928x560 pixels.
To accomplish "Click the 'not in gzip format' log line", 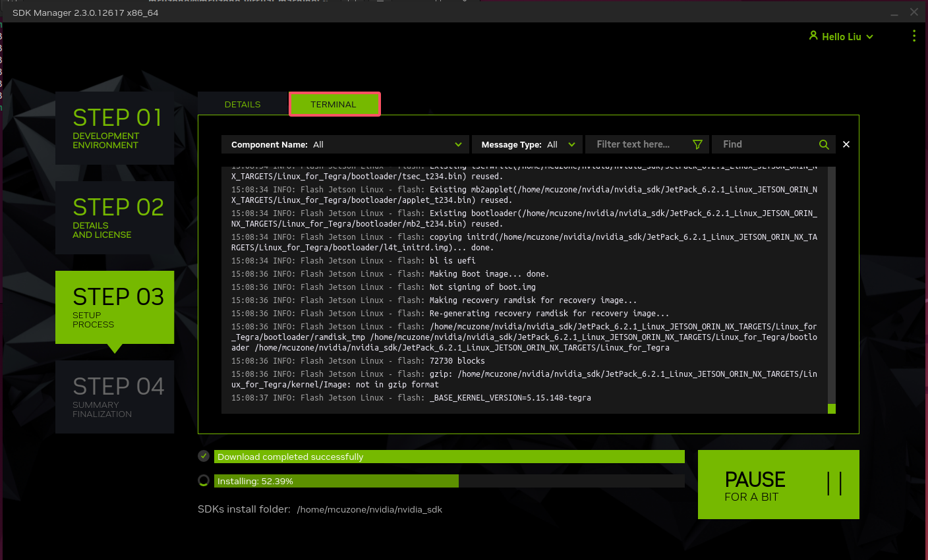I will [524, 379].
